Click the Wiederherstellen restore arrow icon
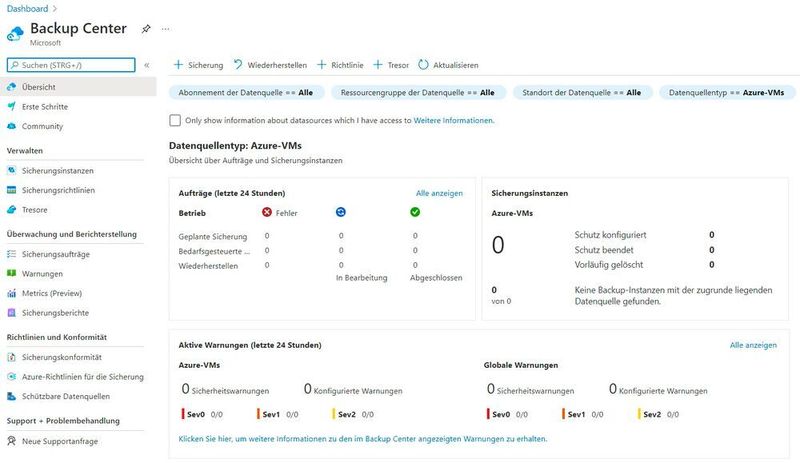800x463 pixels. [x=238, y=64]
